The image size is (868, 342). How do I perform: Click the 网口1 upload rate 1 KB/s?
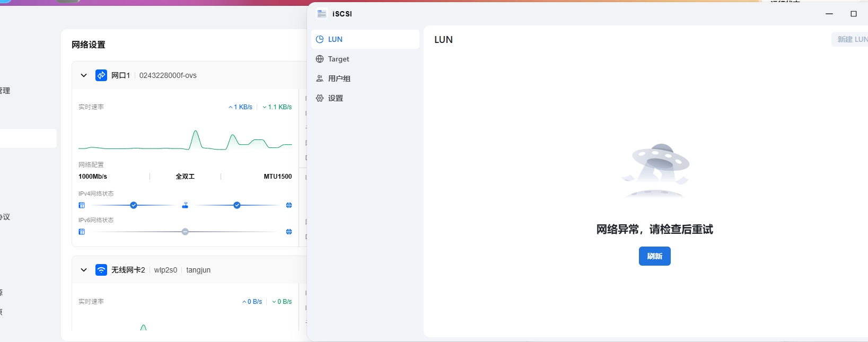[x=241, y=107]
